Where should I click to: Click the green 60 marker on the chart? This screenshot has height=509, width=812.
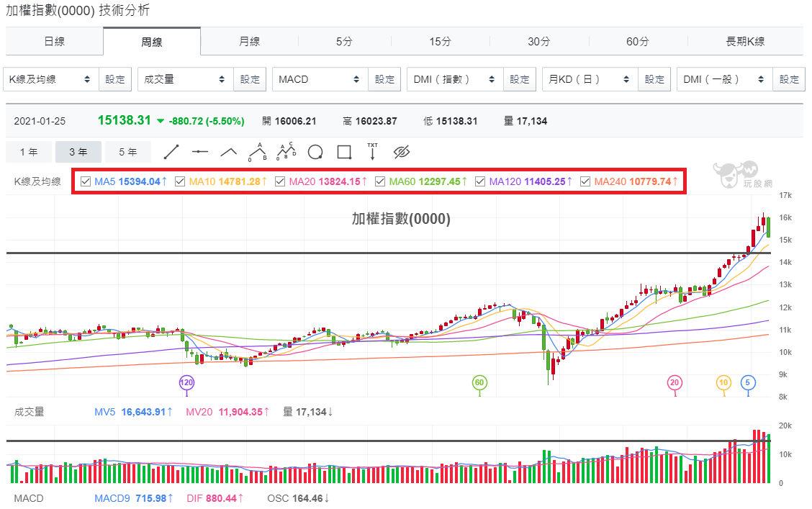pyautogui.click(x=479, y=383)
